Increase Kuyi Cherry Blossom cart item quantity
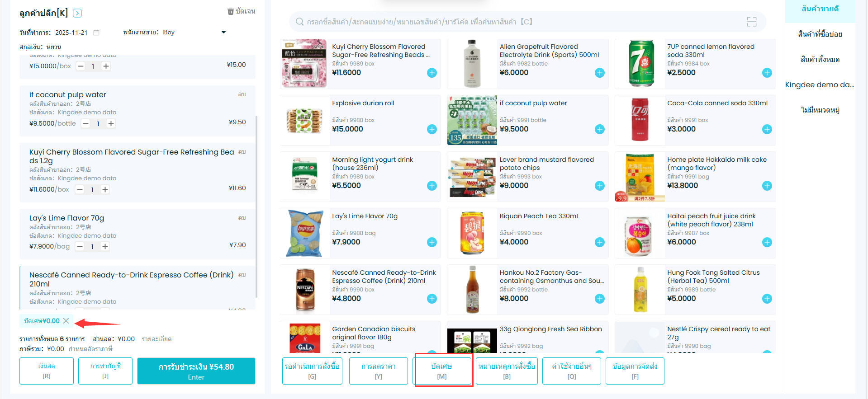This screenshot has height=399, width=868. click(105, 189)
